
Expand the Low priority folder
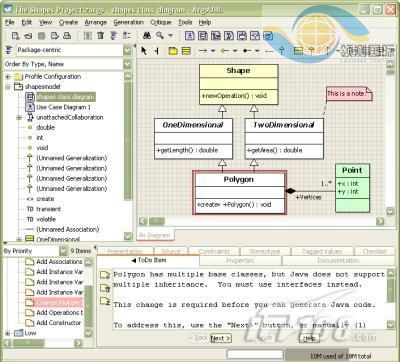8,333
